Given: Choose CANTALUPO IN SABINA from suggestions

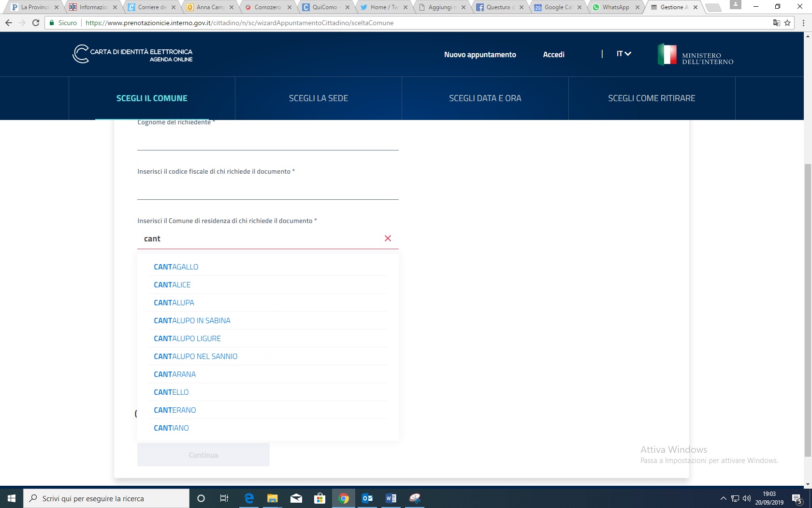Looking at the screenshot, I should click(x=192, y=321).
